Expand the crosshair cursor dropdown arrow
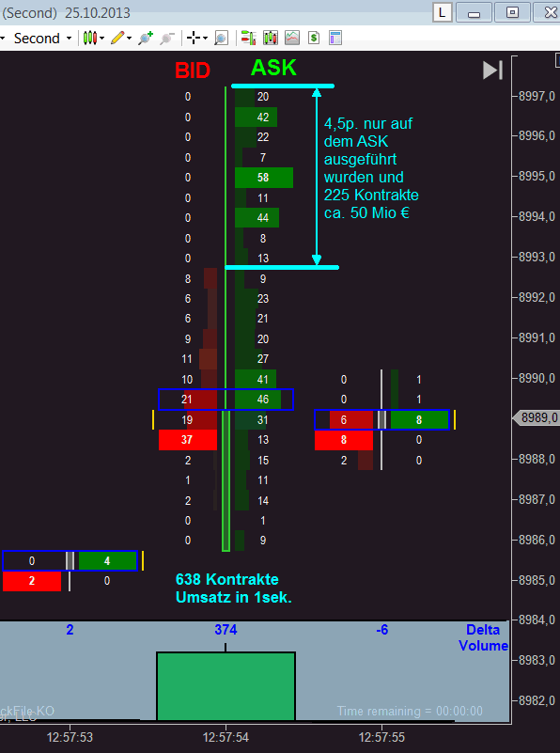Screen dimensions: 560x753 point(206,39)
